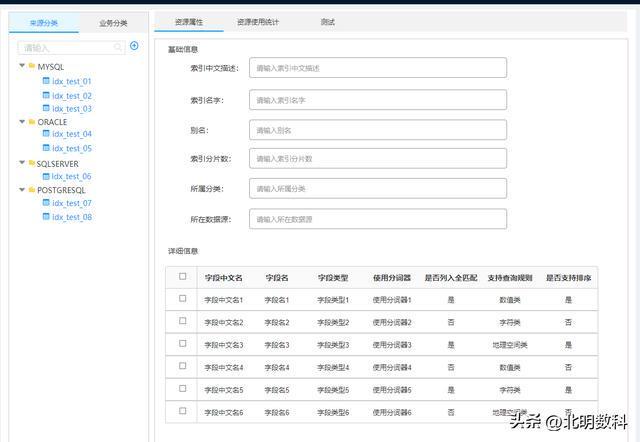
Task: Select idx_test_03 in the tree
Action: pyautogui.click(x=71, y=109)
